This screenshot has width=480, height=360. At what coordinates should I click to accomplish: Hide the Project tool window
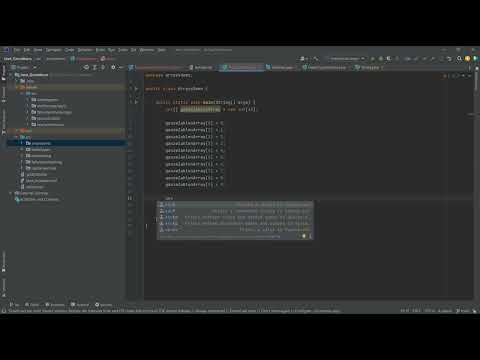pos(121,67)
